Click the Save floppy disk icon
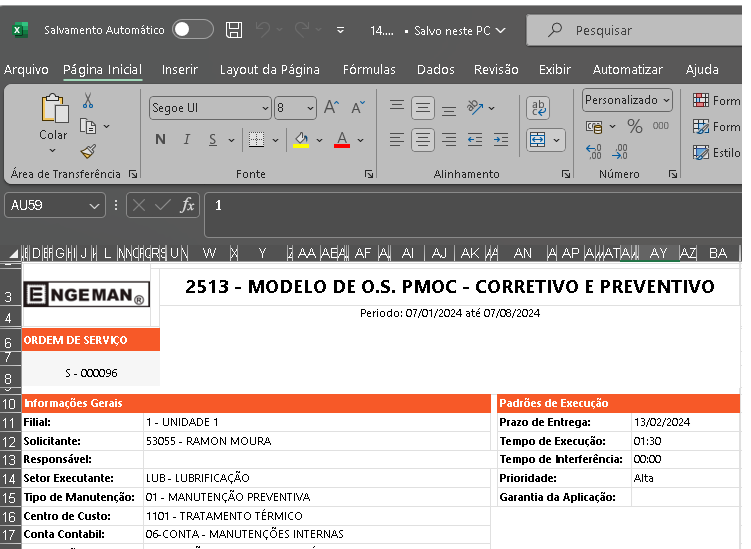751x549 pixels. pos(234,30)
